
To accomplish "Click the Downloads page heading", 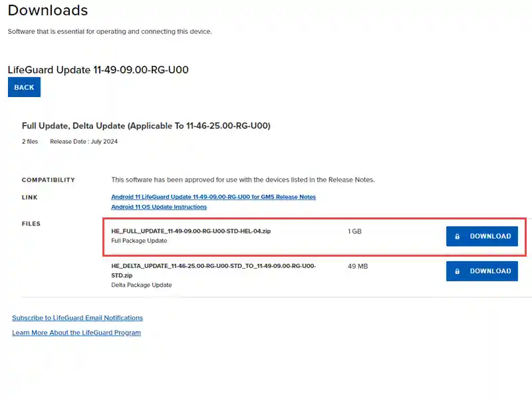I will coord(48,10).
